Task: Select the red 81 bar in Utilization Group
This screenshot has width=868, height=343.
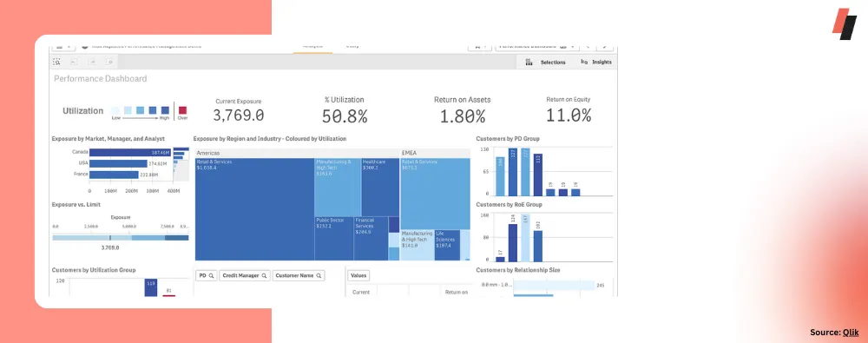Action: (x=169, y=295)
